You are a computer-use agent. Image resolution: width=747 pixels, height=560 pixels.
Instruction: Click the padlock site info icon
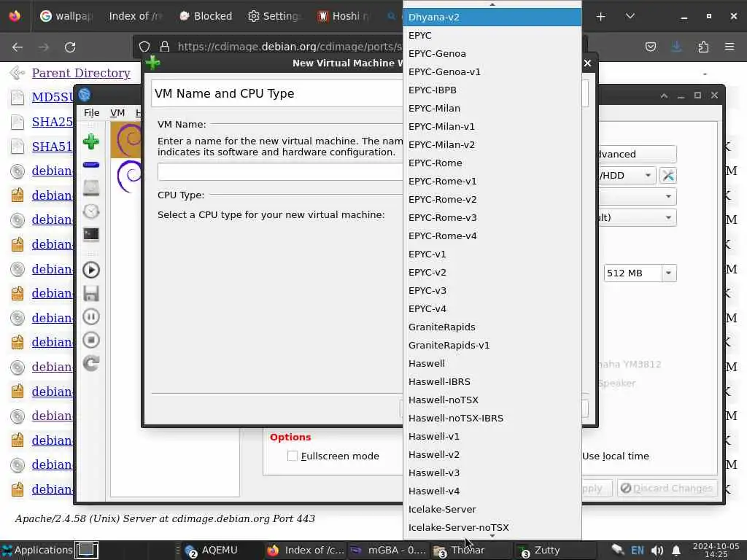point(165,47)
